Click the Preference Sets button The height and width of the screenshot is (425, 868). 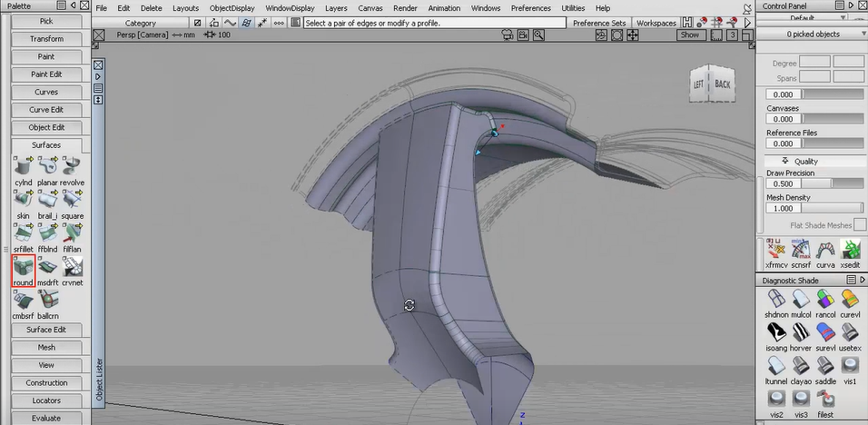(598, 23)
